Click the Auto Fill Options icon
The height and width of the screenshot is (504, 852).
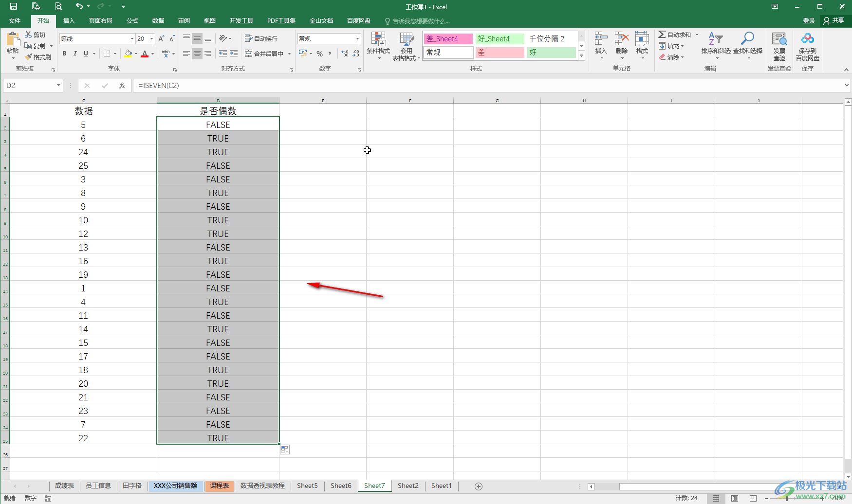[285, 450]
